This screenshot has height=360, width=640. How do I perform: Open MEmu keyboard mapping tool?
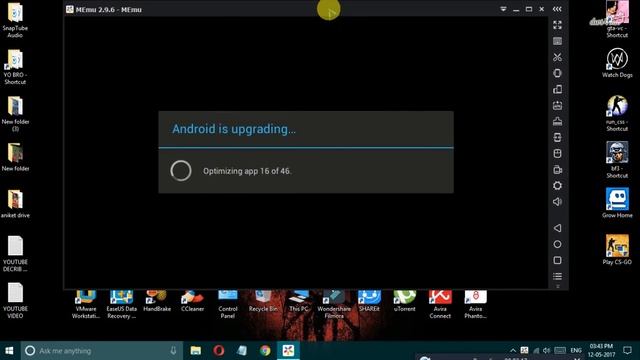coord(557,41)
